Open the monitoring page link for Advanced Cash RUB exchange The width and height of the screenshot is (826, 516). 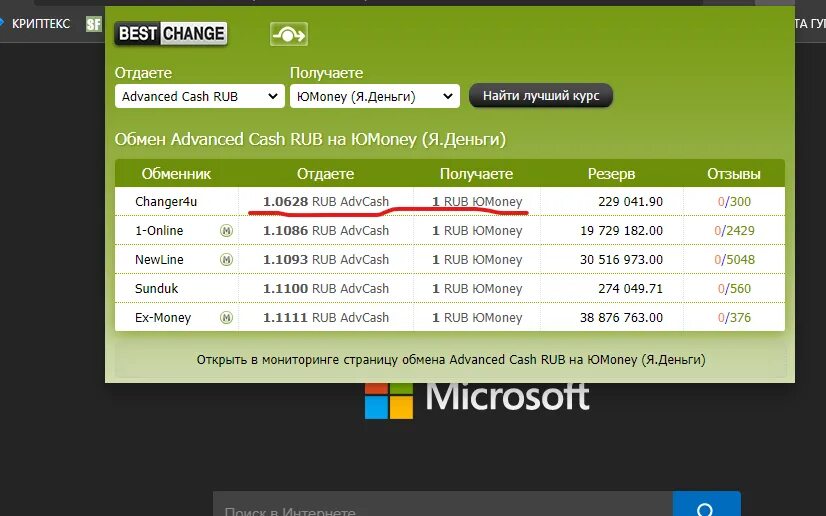coord(451,360)
